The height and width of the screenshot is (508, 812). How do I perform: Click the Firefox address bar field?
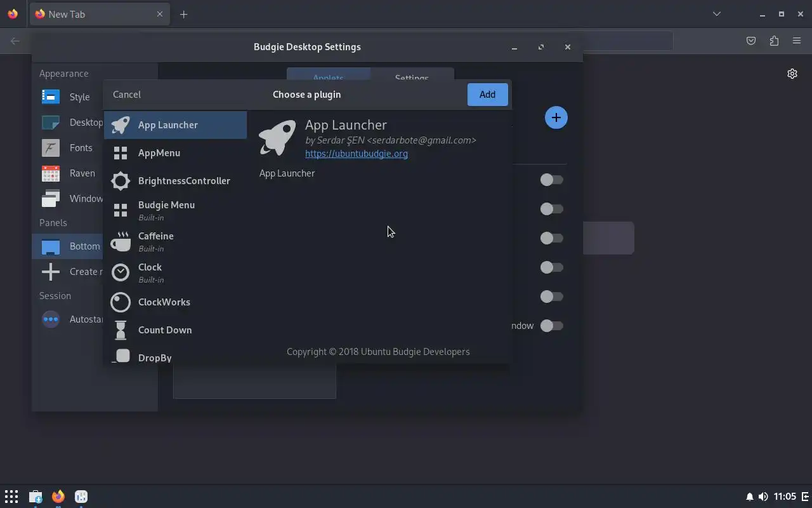click(627, 41)
